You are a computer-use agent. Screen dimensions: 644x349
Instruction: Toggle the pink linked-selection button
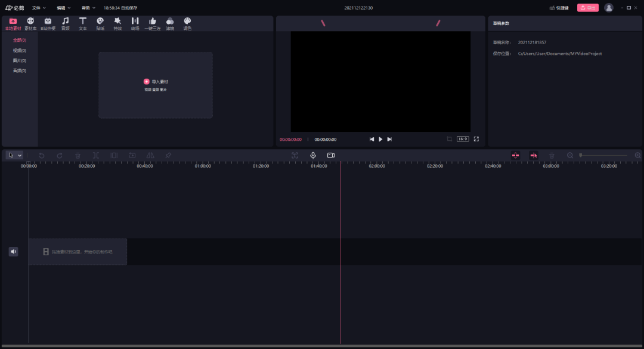pyautogui.click(x=534, y=155)
